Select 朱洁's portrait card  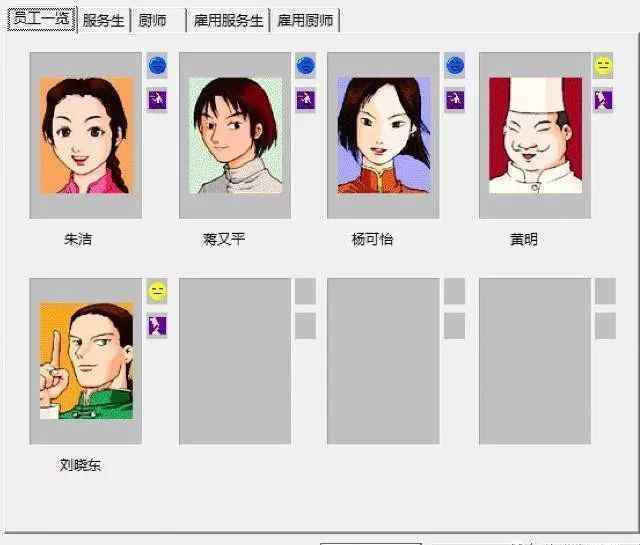(86, 135)
